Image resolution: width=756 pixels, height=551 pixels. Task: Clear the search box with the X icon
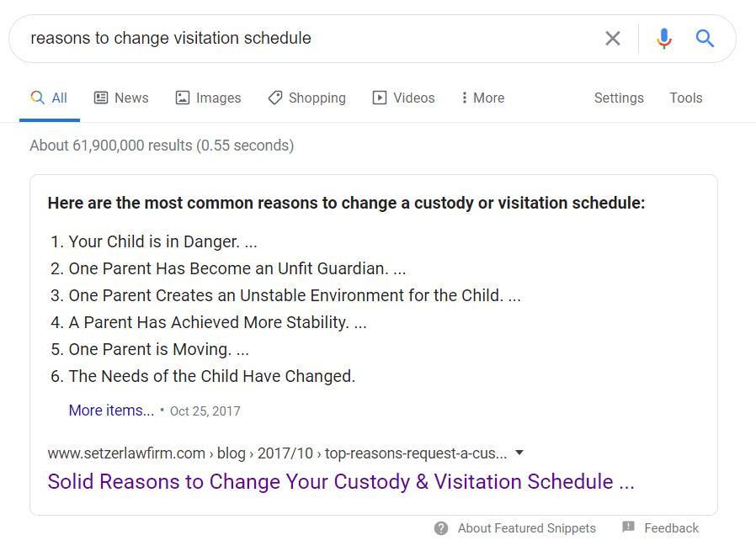coord(613,38)
